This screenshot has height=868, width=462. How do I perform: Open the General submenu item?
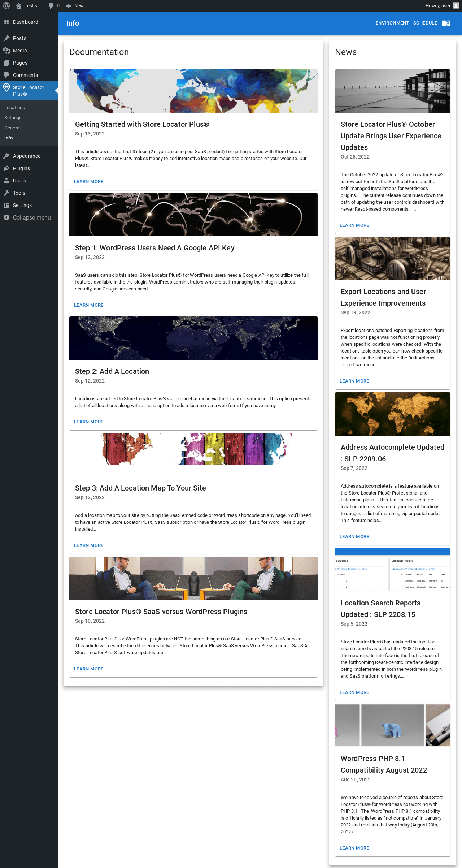click(12, 128)
